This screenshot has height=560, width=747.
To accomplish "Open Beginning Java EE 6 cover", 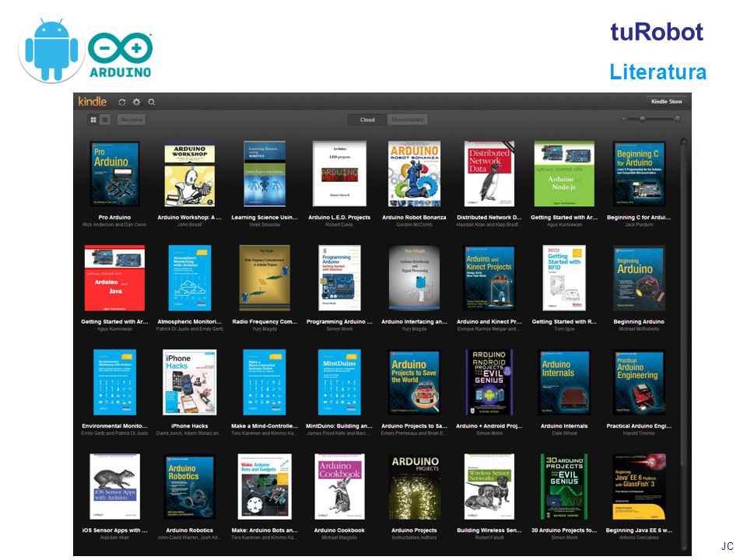I will coord(639,487).
